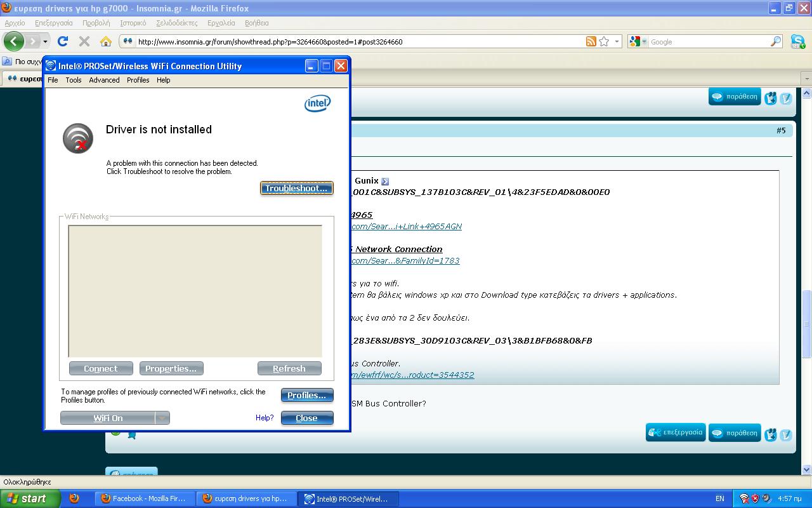Go to the Firefox Home page icon
812x508 pixels.
click(x=106, y=41)
